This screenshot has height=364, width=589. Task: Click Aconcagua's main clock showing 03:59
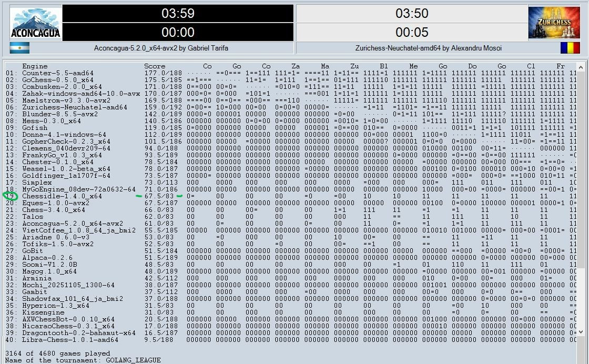tap(178, 14)
